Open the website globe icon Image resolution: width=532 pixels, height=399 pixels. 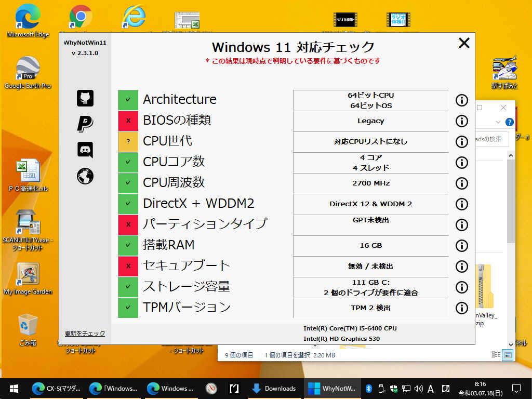click(x=85, y=176)
